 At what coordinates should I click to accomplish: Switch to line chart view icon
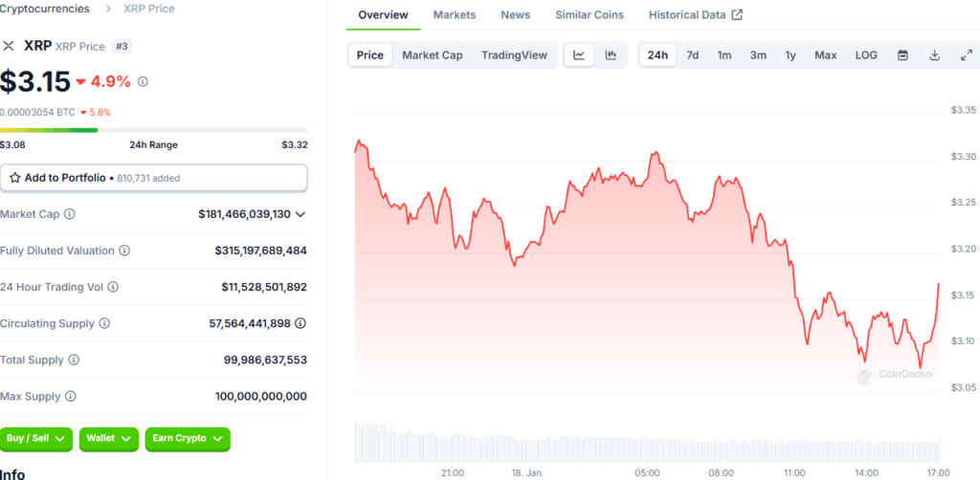click(579, 55)
